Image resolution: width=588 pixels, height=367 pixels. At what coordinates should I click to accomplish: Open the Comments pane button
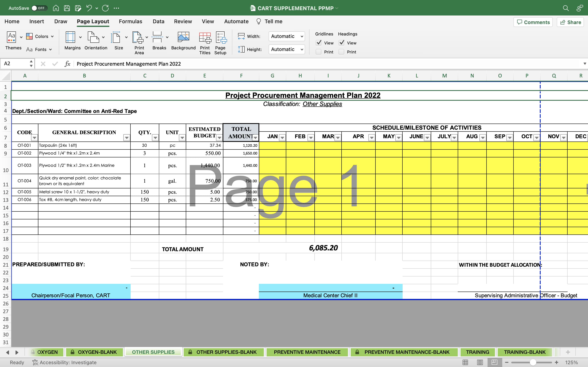(533, 22)
